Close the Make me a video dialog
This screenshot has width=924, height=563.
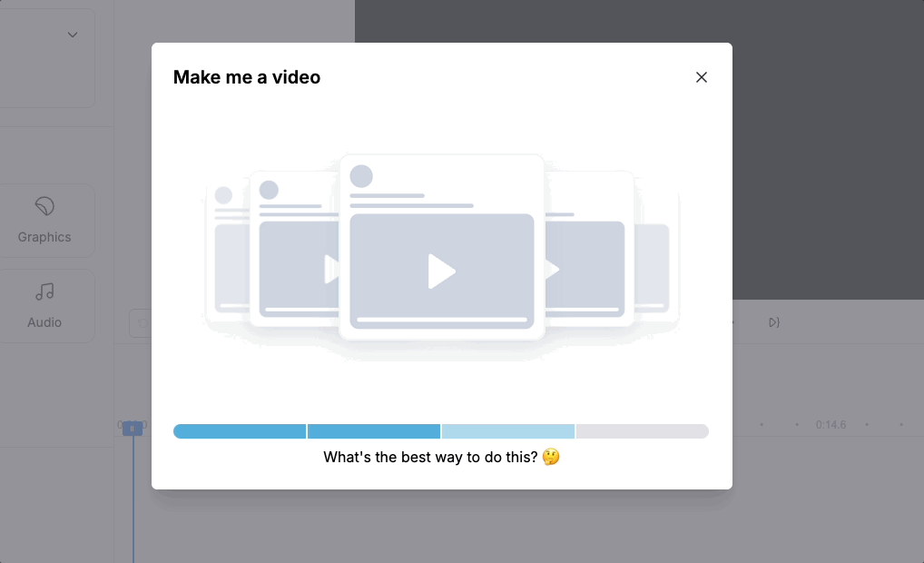(x=701, y=77)
